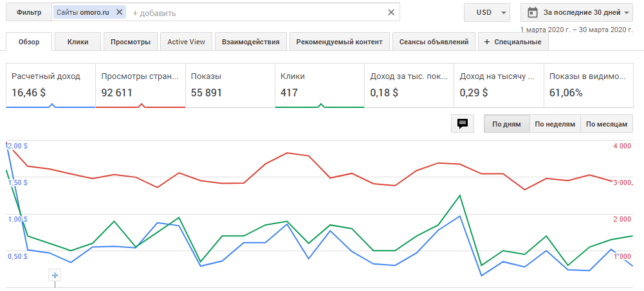The image size is (644, 291).
Task: Open the calendar date range icon
Action: (532, 12)
